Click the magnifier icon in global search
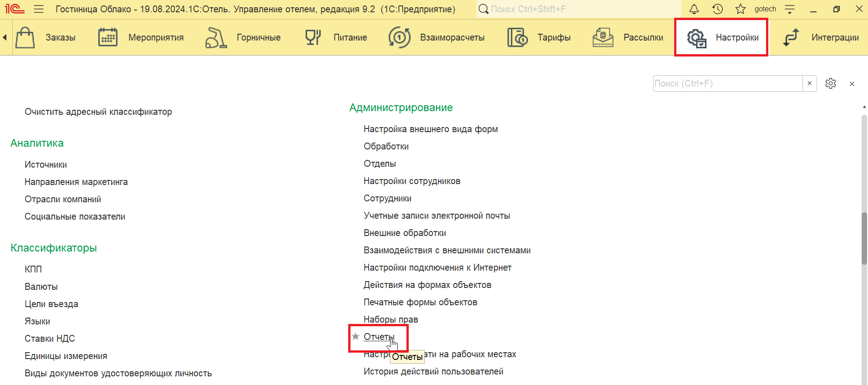 483,9
